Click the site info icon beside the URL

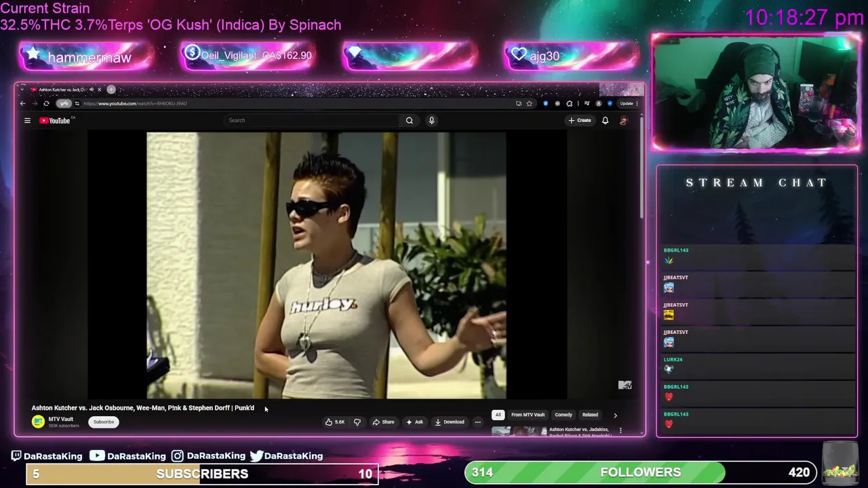[x=77, y=104]
